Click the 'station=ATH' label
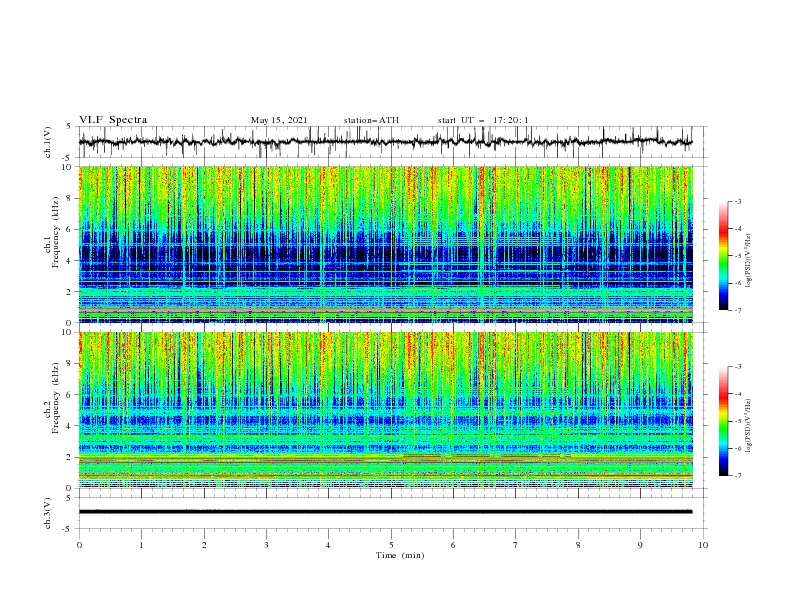Screen dimensions: 792x612 point(371,120)
